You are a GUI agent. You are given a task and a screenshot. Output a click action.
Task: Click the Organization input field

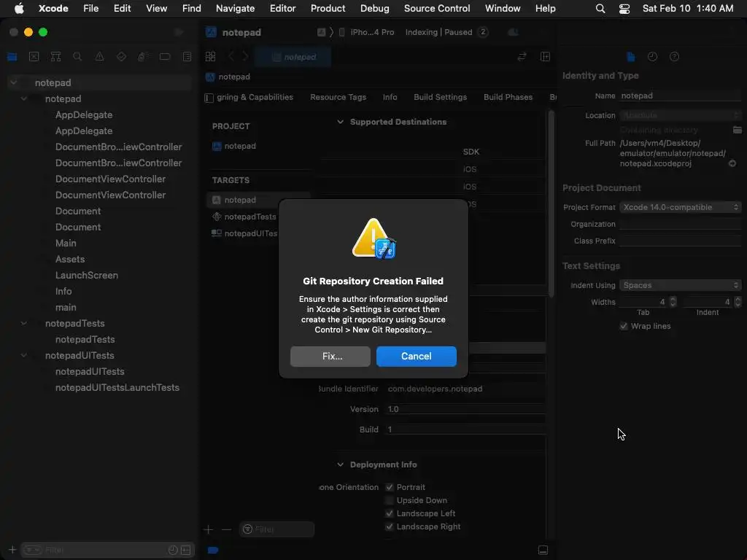(680, 225)
